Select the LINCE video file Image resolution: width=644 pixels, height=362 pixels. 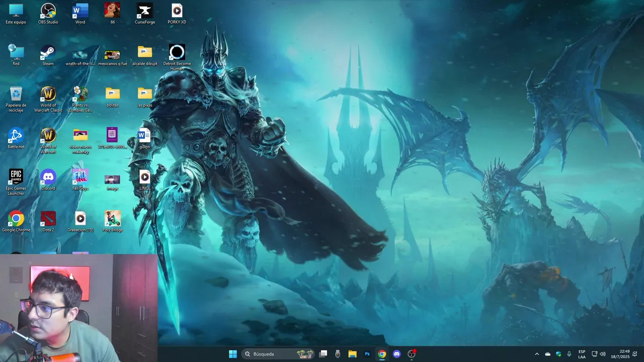[x=145, y=180]
